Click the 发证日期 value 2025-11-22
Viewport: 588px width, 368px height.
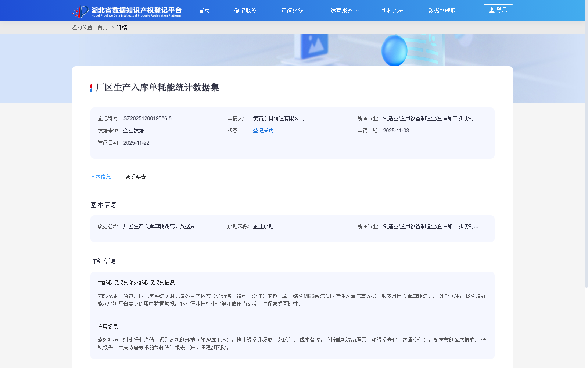(136, 143)
